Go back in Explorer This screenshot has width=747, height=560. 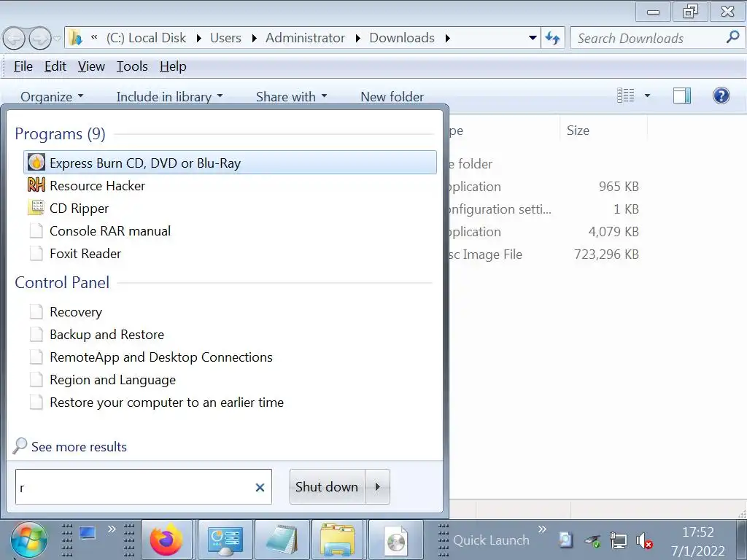(15, 39)
